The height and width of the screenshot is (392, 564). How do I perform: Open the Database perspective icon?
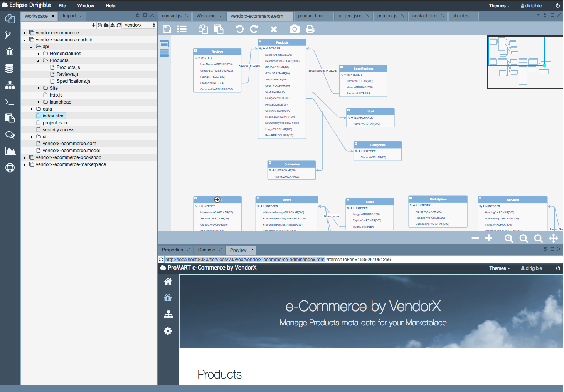[10, 69]
